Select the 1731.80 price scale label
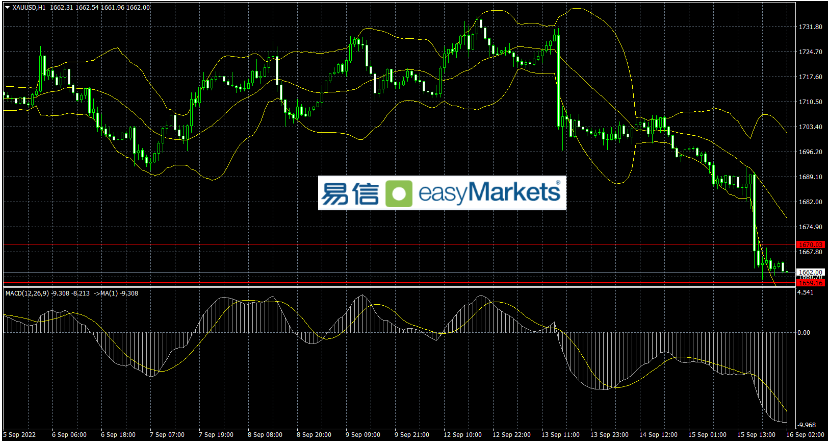 tap(810, 26)
